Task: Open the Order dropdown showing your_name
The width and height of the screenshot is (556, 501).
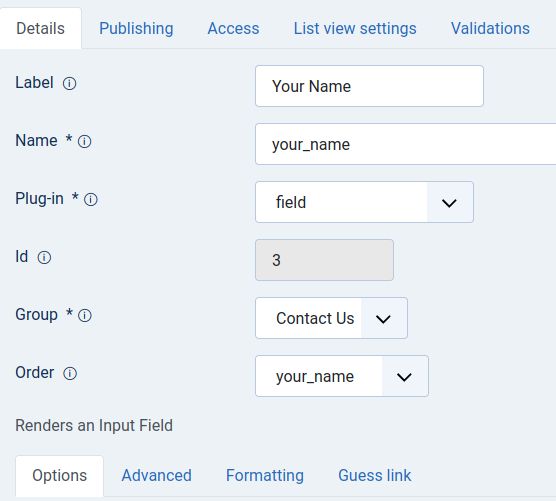Action: tap(342, 376)
